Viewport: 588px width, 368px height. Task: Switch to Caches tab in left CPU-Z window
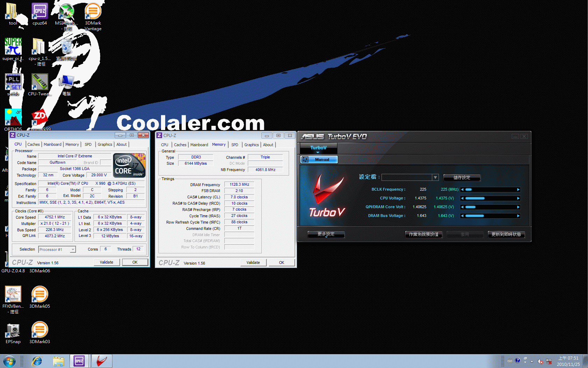[x=34, y=144]
